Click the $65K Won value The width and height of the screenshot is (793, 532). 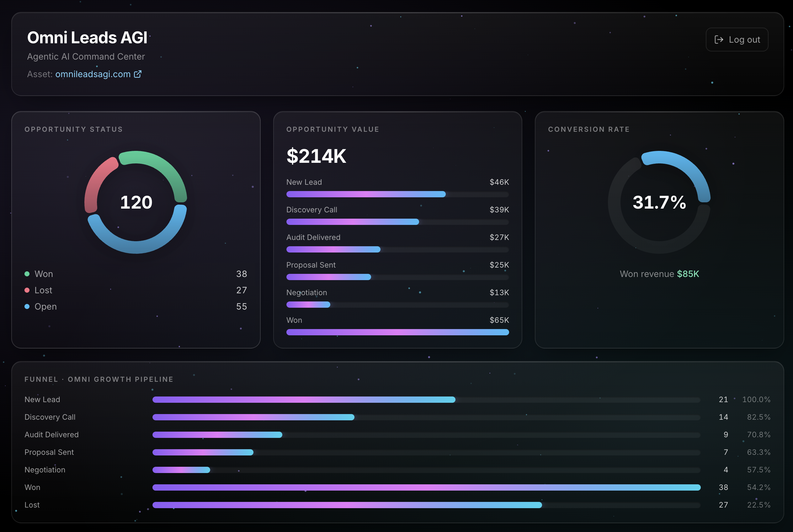click(x=499, y=320)
